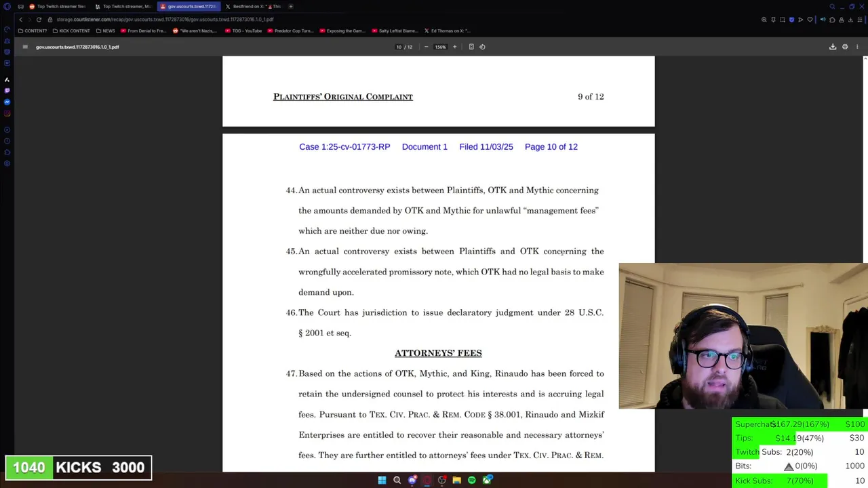
Task: Open the 'TGG - YouTube' bookmark
Action: coord(243,30)
